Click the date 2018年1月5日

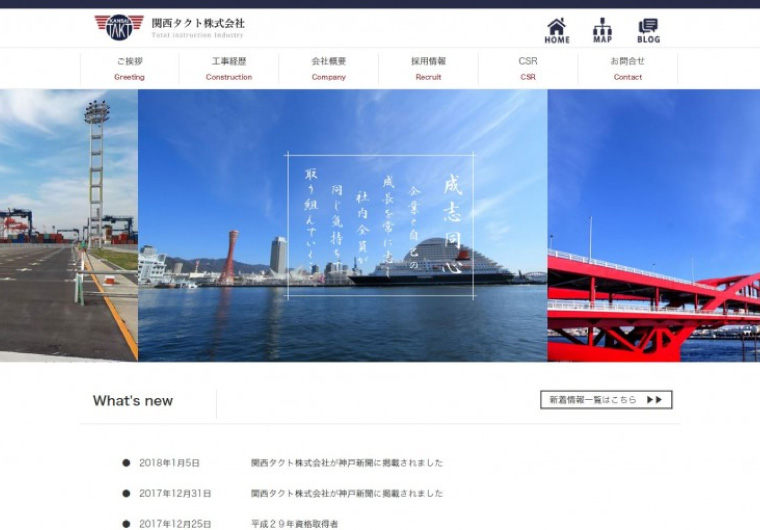tap(169, 463)
